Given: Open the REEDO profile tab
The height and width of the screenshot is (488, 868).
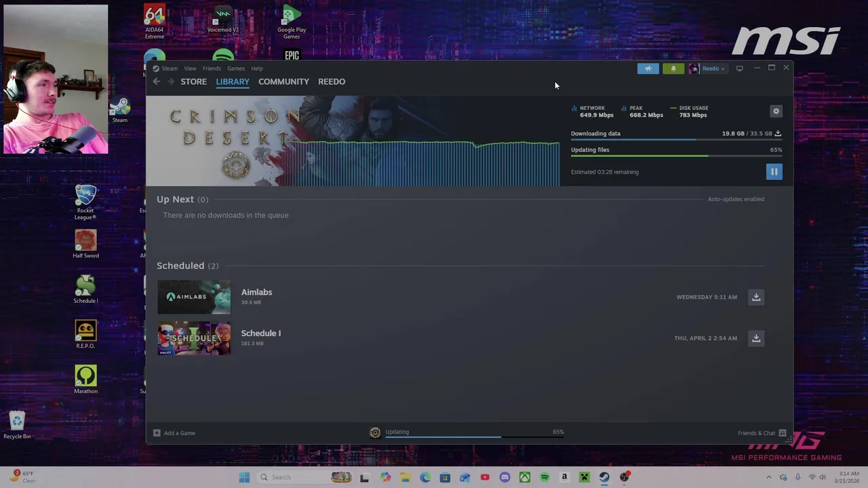Looking at the screenshot, I should tap(332, 81).
